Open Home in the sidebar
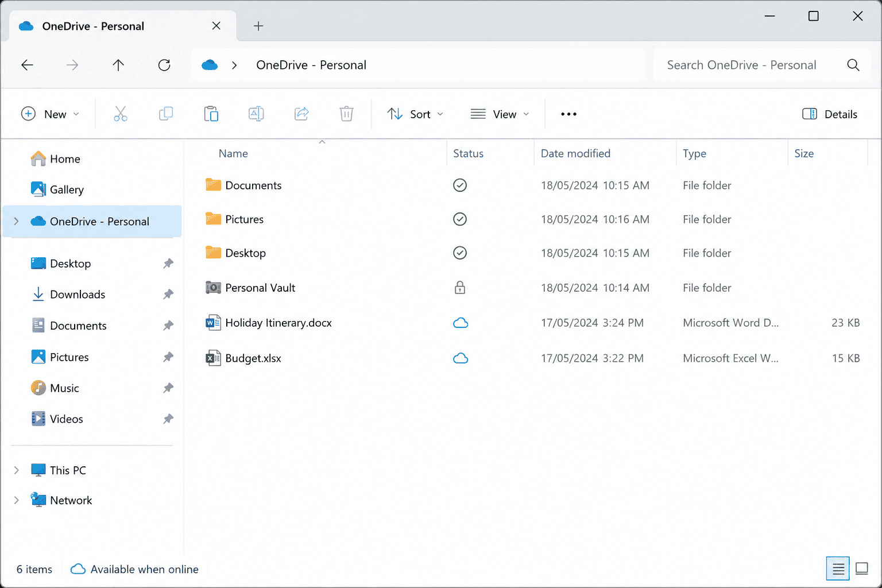The image size is (882, 588). (x=92, y=159)
